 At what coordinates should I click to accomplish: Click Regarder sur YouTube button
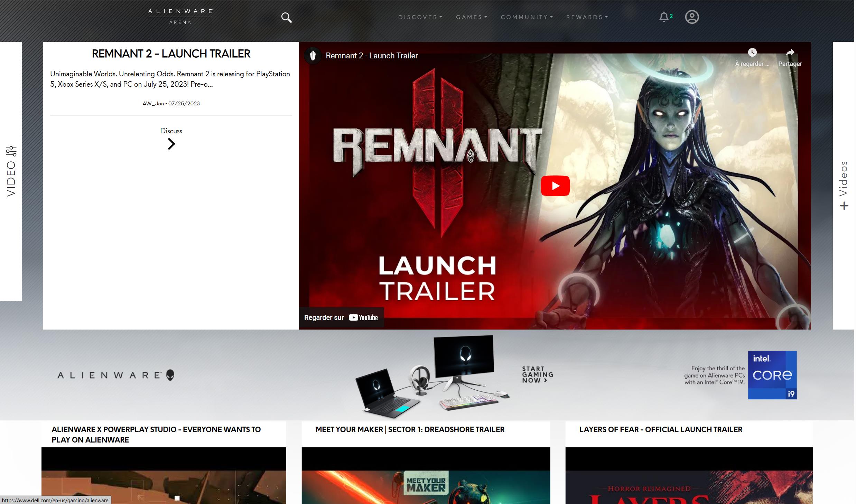pyautogui.click(x=342, y=318)
